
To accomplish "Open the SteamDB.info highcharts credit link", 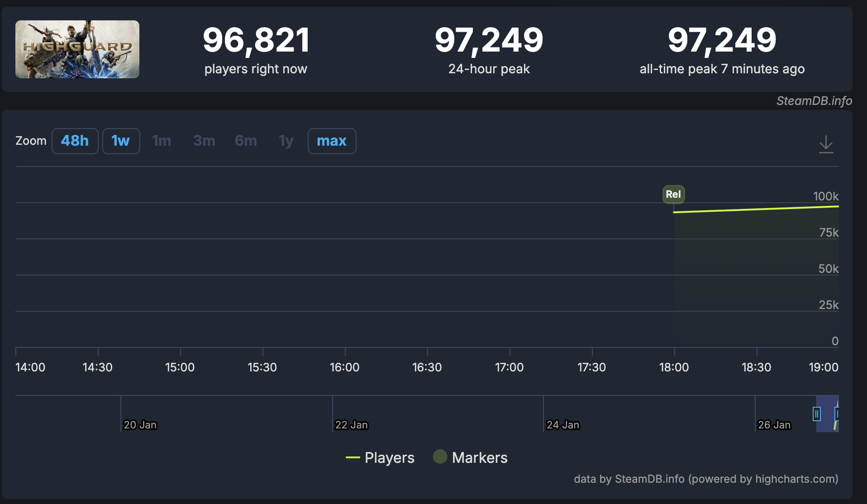I will point(706,479).
